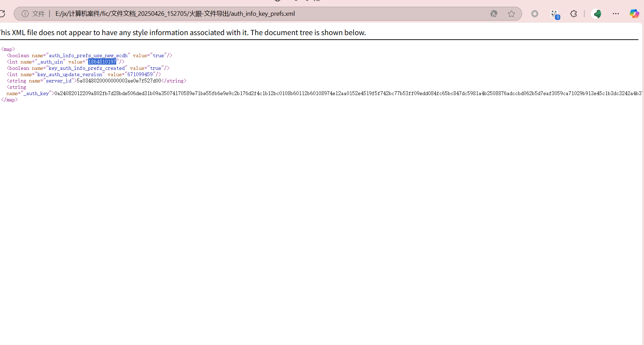Open the three-dot settings and more menu

pos(616,14)
